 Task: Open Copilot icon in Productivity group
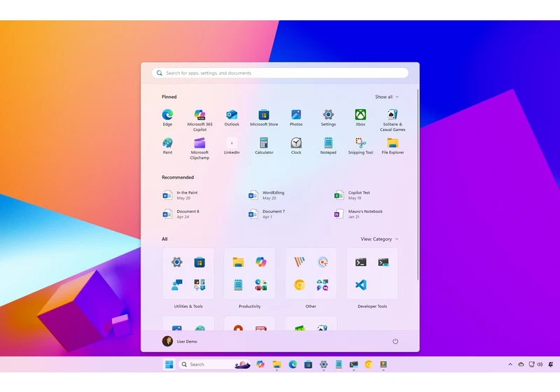click(x=260, y=262)
